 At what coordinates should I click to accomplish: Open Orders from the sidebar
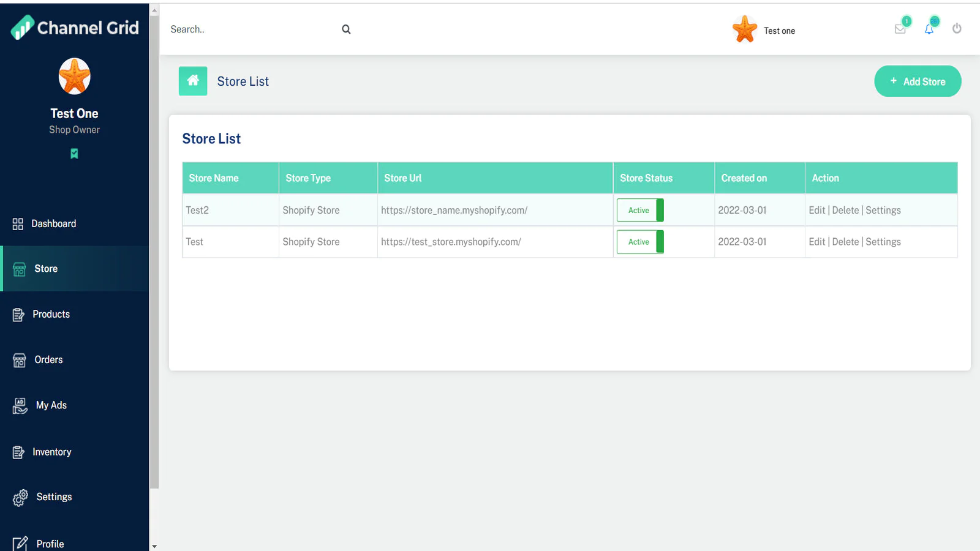click(48, 360)
